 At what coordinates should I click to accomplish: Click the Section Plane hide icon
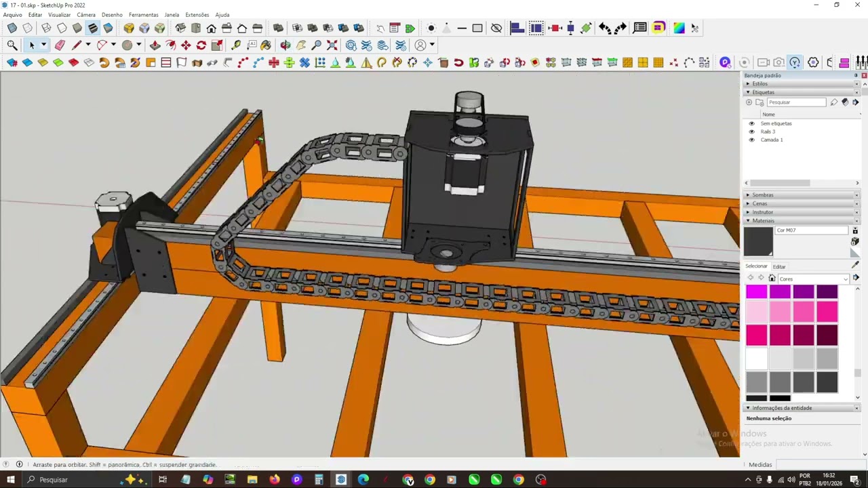pyautogui.click(x=496, y=28)
